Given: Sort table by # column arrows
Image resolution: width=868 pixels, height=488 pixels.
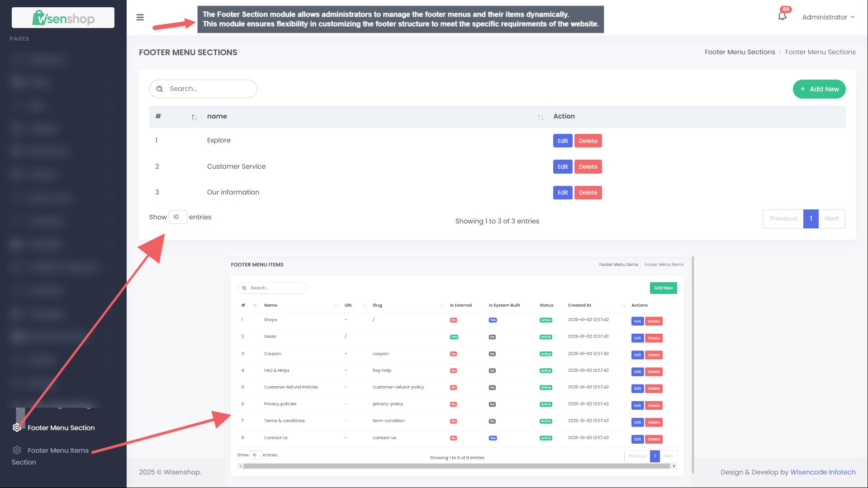Looking at the screenshot, I should pyautogui.click(x=194, y=117).
